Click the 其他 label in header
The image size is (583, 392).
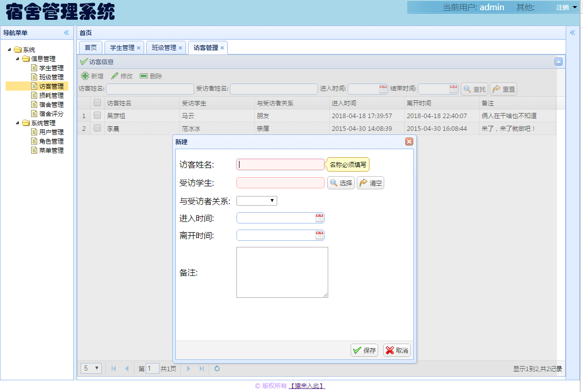[x=525, y=8]
